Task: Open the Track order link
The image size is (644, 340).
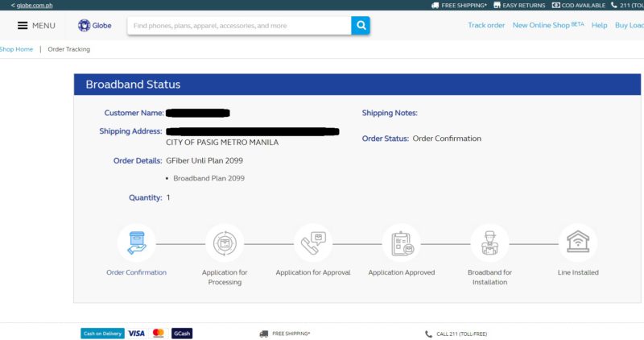Action: 486,26
